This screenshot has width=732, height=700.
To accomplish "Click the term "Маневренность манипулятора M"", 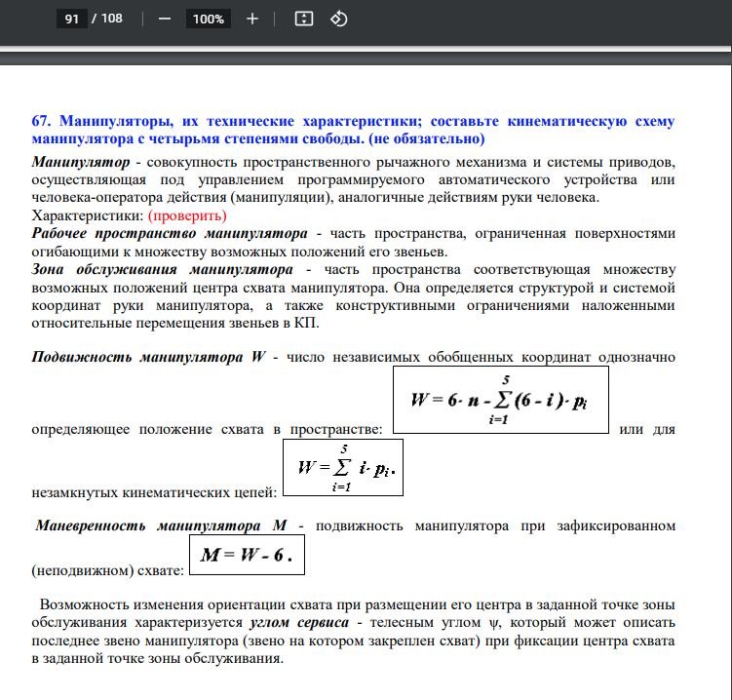I will click(162, 525).
